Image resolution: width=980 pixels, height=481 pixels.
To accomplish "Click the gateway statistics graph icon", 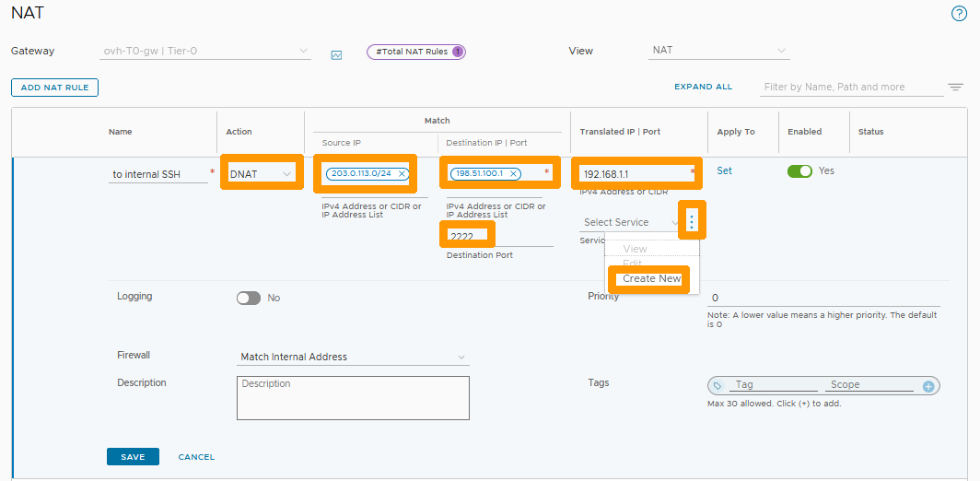I will pos(336,55).
